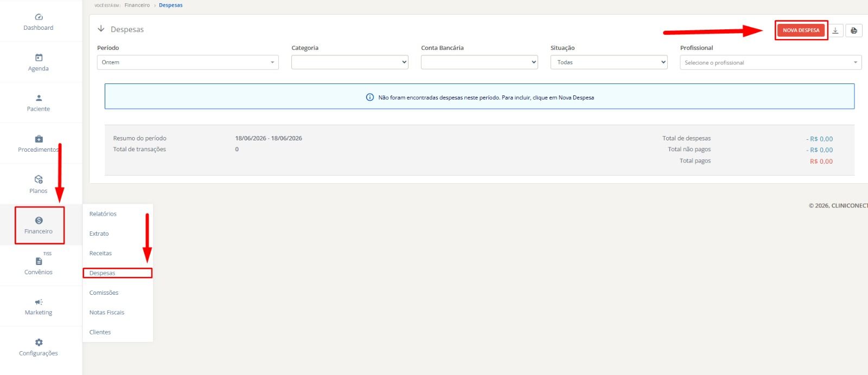Open the Profissional selector dropdown

pyautogui.click(x=771, y=62)
